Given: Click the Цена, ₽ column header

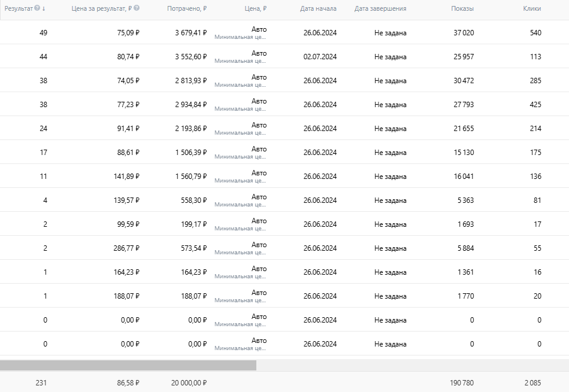Looking at the screenshot, I should [256, 9].
